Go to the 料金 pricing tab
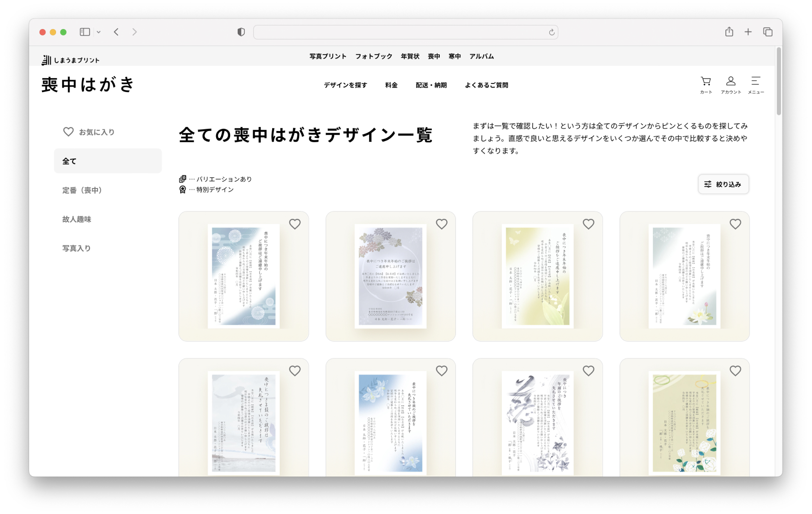 click(x=391, y=85)
